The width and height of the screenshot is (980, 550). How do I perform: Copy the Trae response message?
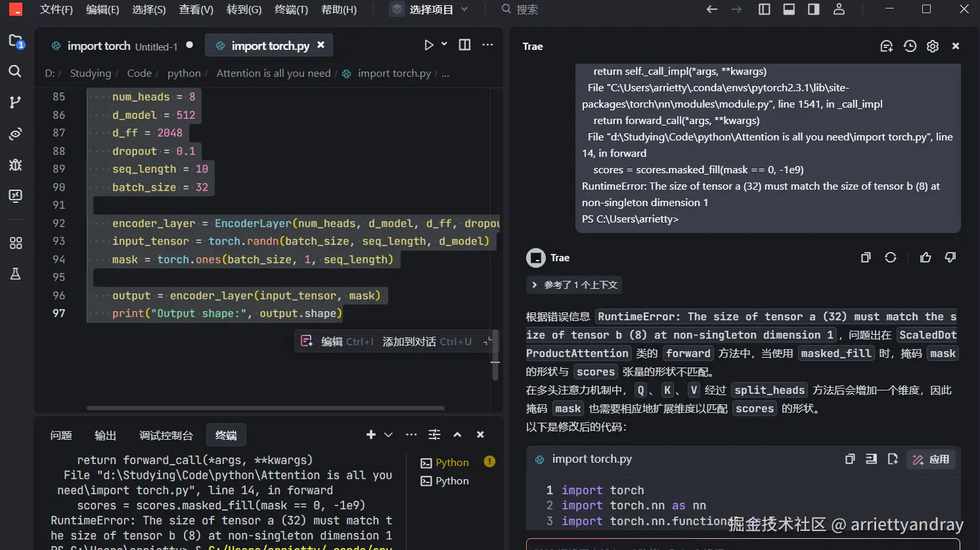click(866, 257)
